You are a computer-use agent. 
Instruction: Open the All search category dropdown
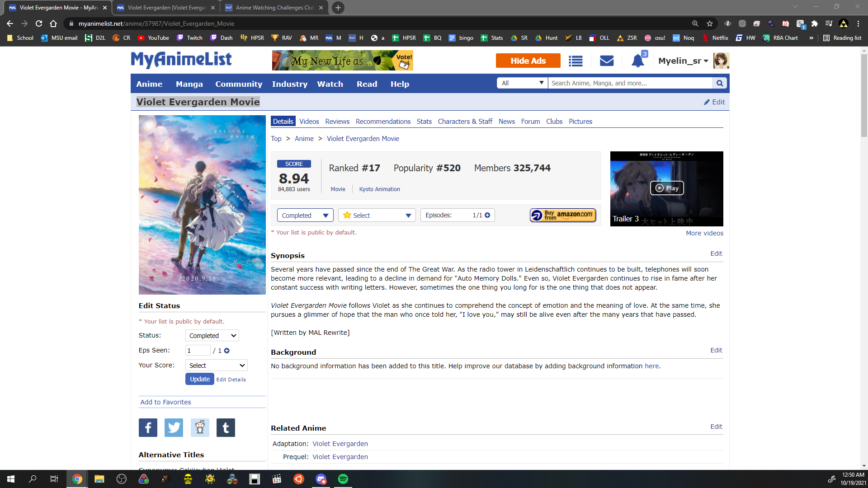pyautogui.click(x=522, y=83)
